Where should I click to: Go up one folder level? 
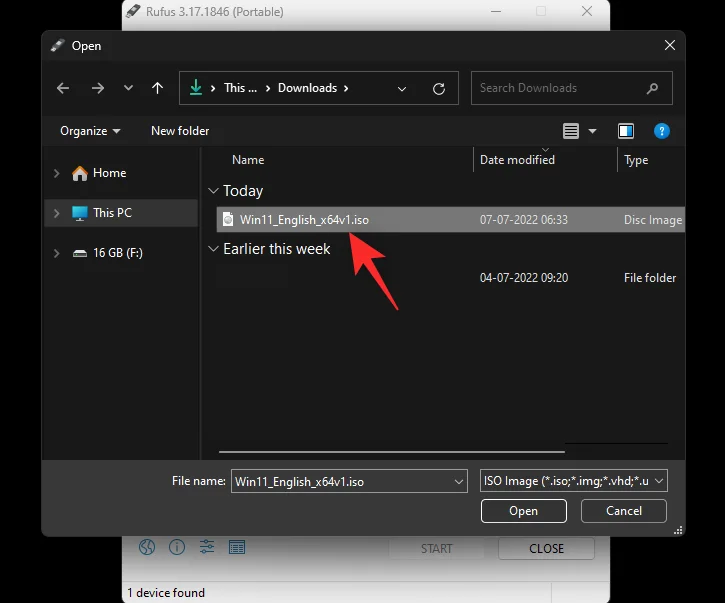pos(157,88)
